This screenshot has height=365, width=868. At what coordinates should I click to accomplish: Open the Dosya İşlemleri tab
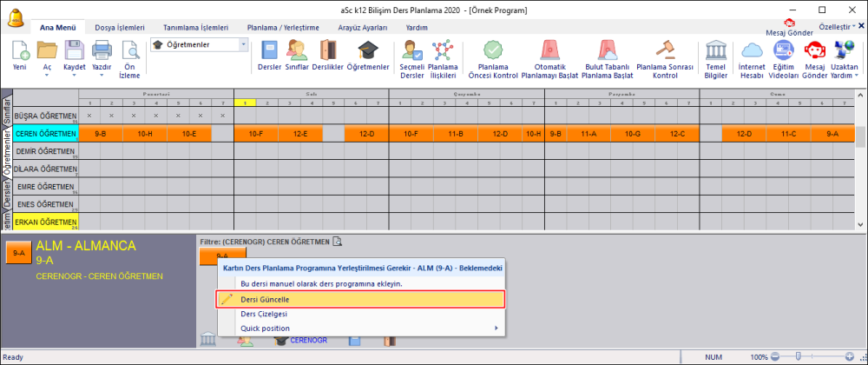click(120, 27)
